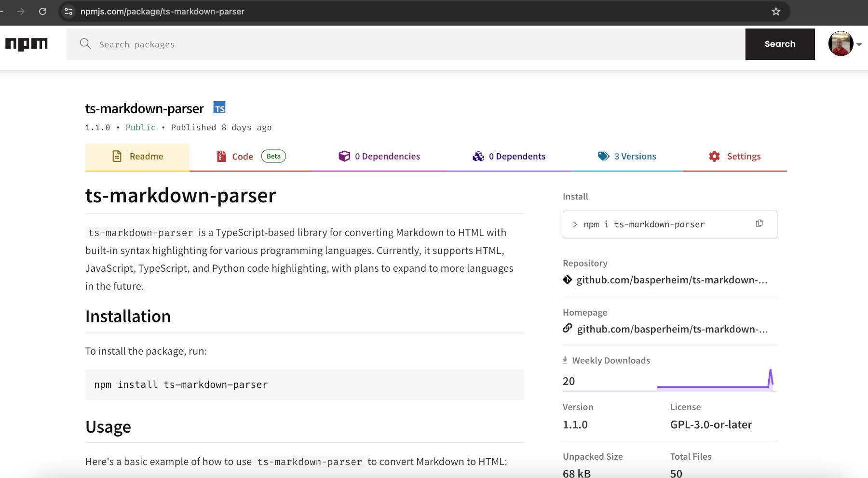Screen dimensions: 868x478
Task: Click the license value GPL-3.0-or-later
Action: pyautogui.click(x=711, y=425)
